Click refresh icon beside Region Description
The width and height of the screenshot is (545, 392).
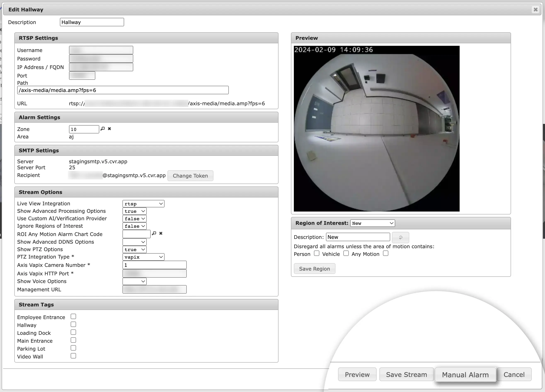[400, 237]
